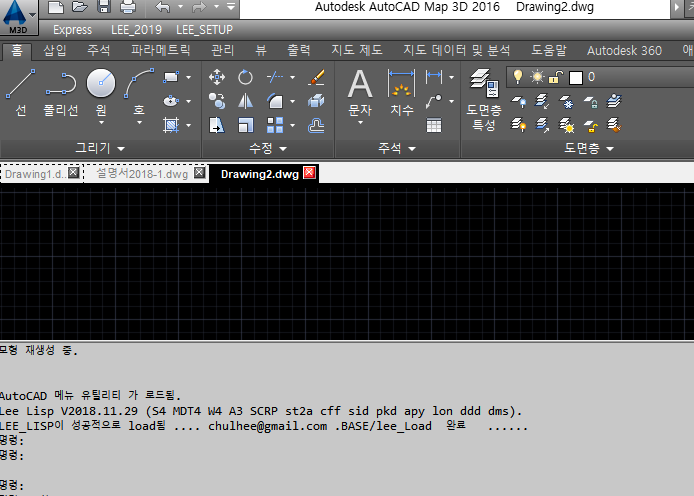
Task: Switch to the 출력 ribbon tab
Action: point(299,50)
